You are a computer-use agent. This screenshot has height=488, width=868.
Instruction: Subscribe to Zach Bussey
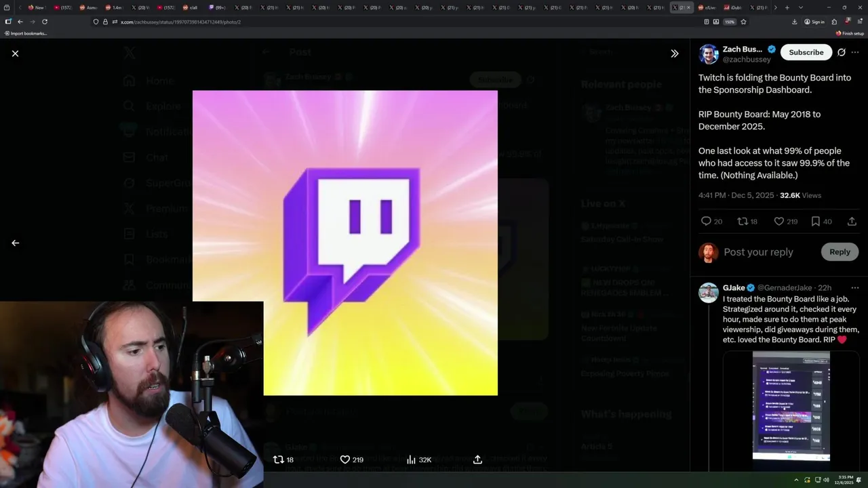tap(806, 52)
